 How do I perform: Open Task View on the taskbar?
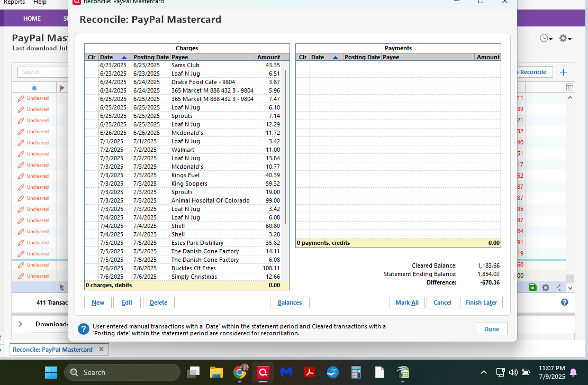coord(194,372)
